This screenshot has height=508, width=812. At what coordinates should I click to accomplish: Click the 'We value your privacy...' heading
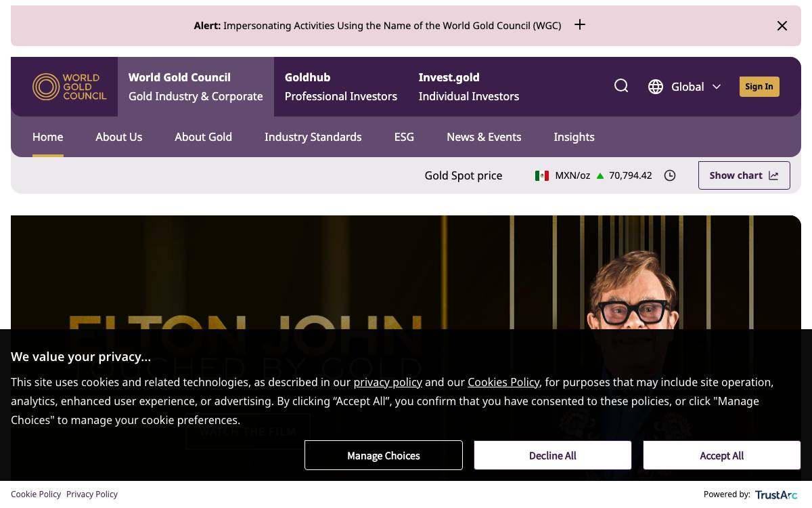coord(81,357)
